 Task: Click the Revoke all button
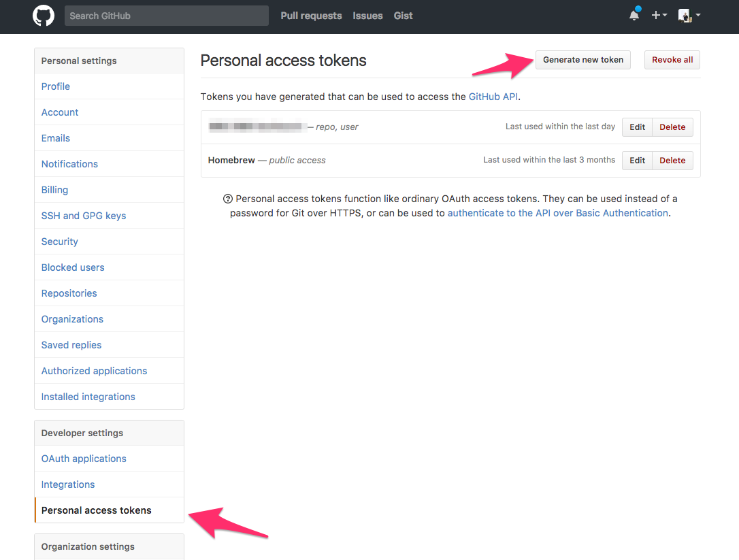coord(672,60)
